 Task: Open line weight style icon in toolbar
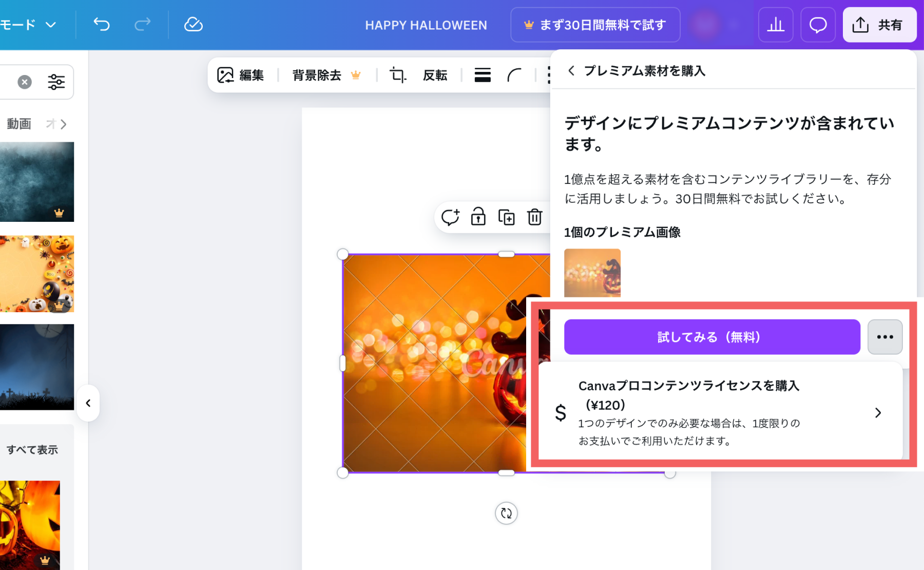(x=482, y=75)
